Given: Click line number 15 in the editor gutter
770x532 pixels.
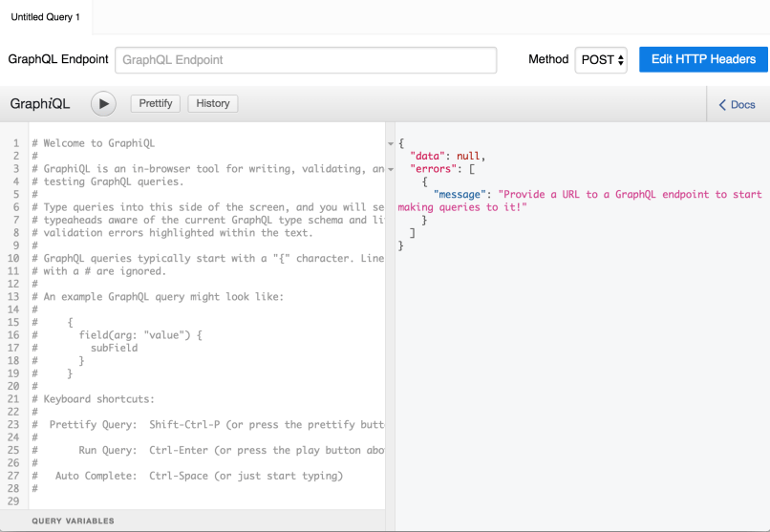Looking at the screenshot, I should pyautogui.click(x=15, y=322).
